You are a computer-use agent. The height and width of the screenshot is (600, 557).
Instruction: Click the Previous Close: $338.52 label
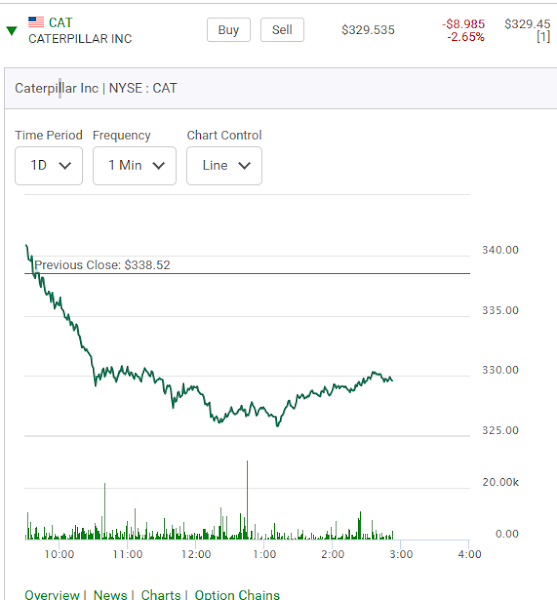102,265
